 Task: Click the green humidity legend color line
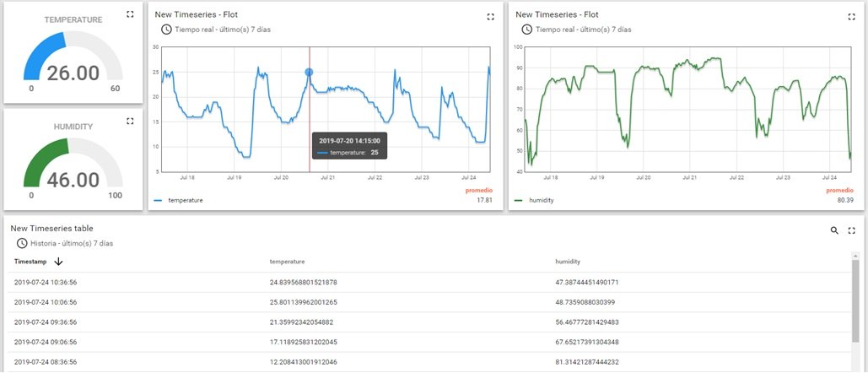(519, 200)
